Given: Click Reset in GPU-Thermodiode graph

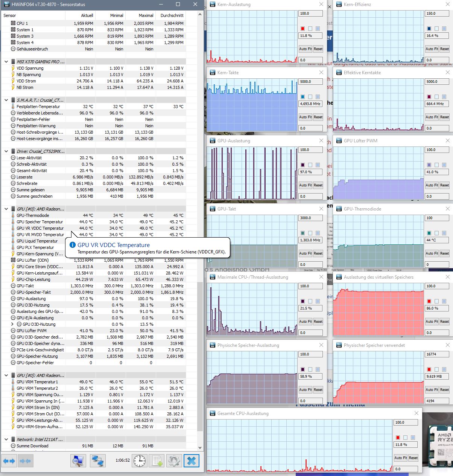Looking at the screenshot, I should coord(444,253).
